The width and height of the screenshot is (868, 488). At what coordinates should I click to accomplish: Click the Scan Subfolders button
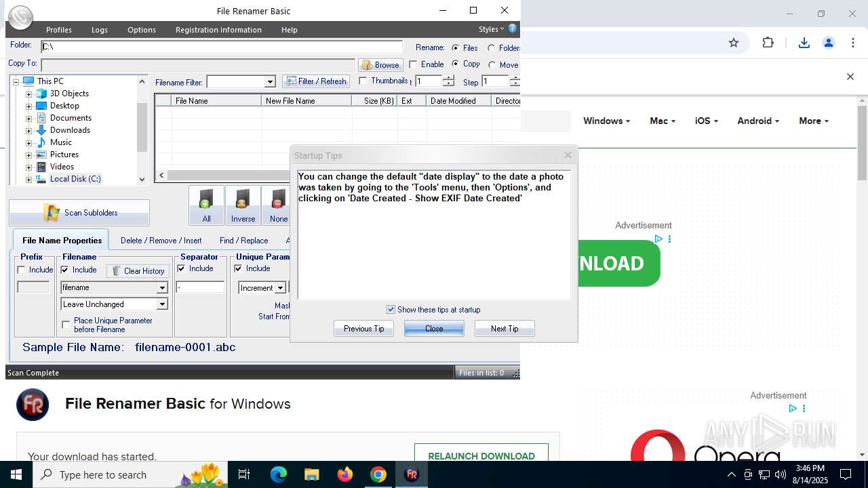coord(79,213)
